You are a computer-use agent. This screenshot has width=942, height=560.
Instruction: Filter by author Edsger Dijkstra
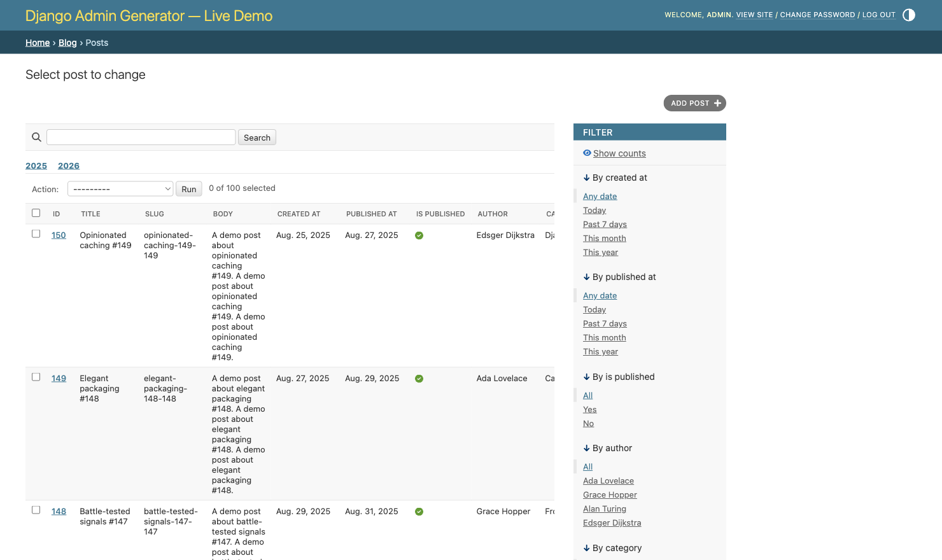click(x=612, y=523)
